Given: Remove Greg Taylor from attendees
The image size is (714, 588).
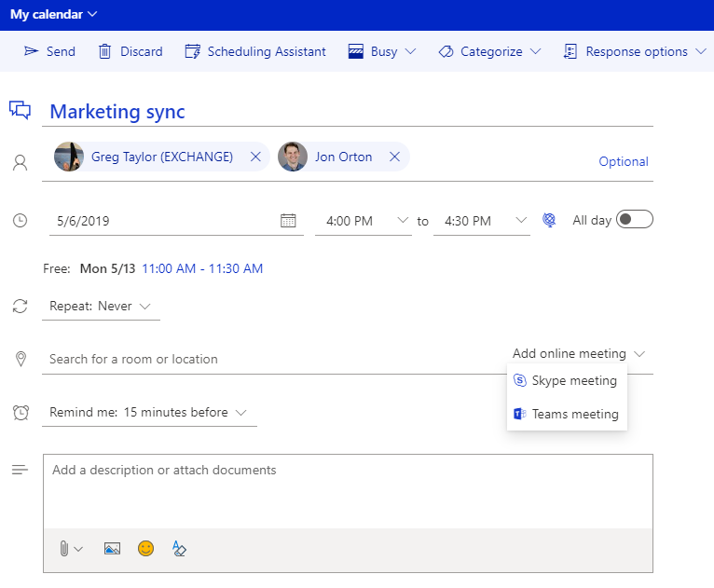Looking at the screenshot, I should 255,157.
